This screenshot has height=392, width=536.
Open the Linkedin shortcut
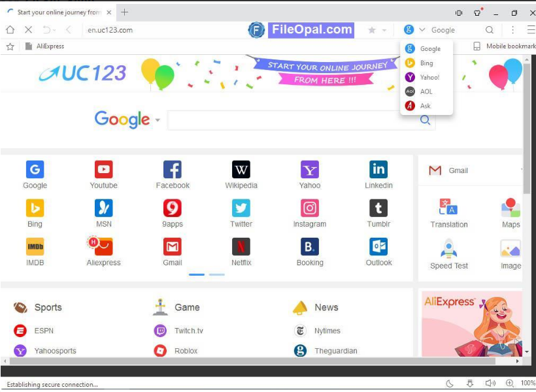pyautogui.click(x=378, y=175)
